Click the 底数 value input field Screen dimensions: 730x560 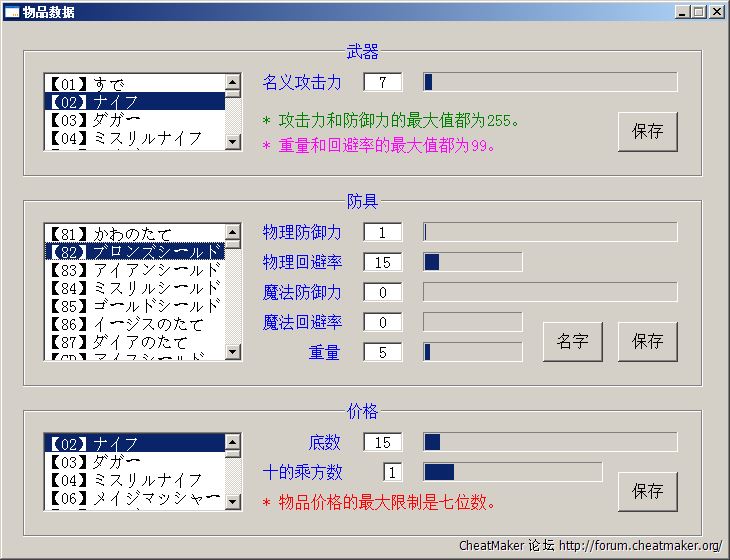(x=383, y=442)
